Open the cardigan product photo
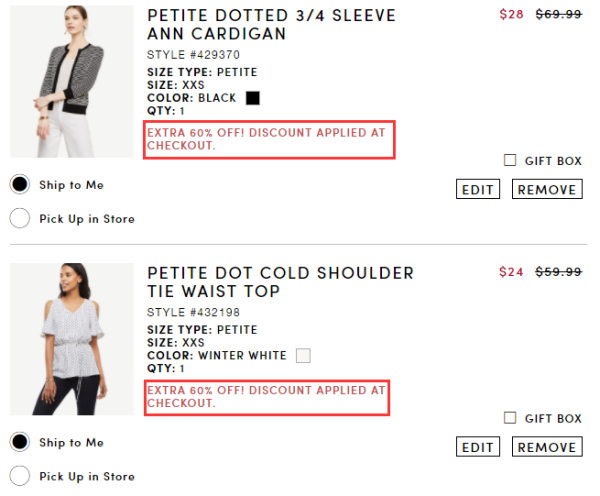 72,81
